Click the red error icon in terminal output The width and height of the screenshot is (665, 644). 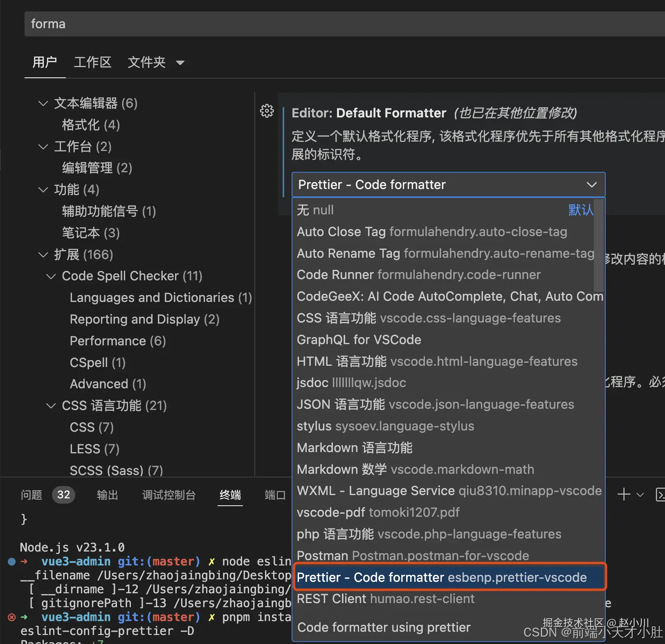pyautogui.click(x=11, y=617)
